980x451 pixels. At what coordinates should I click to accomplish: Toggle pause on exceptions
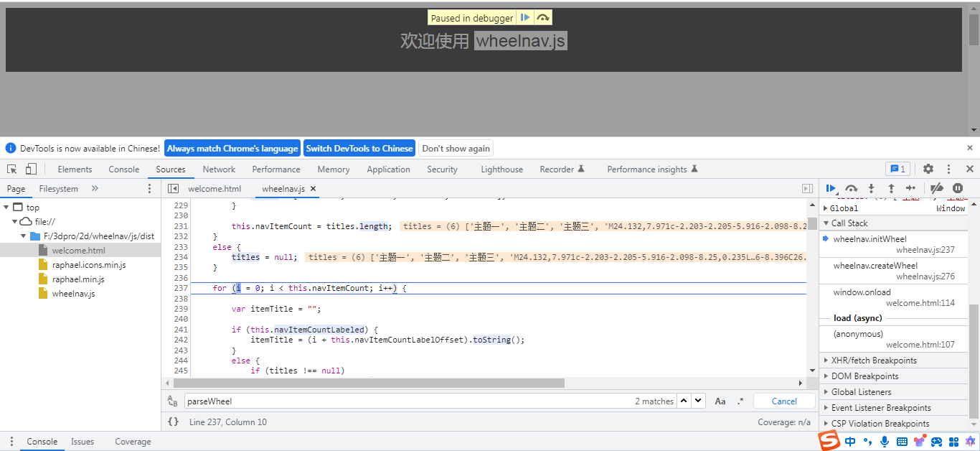[957, 188]
